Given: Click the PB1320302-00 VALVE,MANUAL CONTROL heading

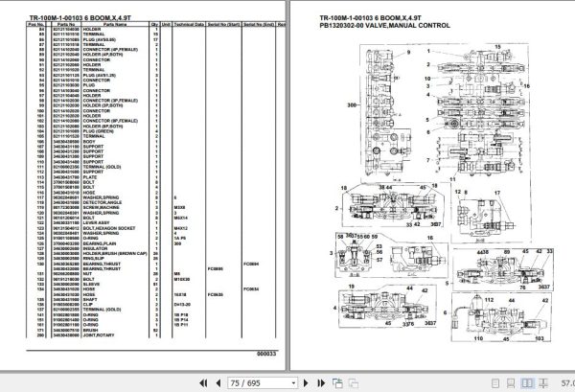Looking at the screenshot, I should (384, 26).
